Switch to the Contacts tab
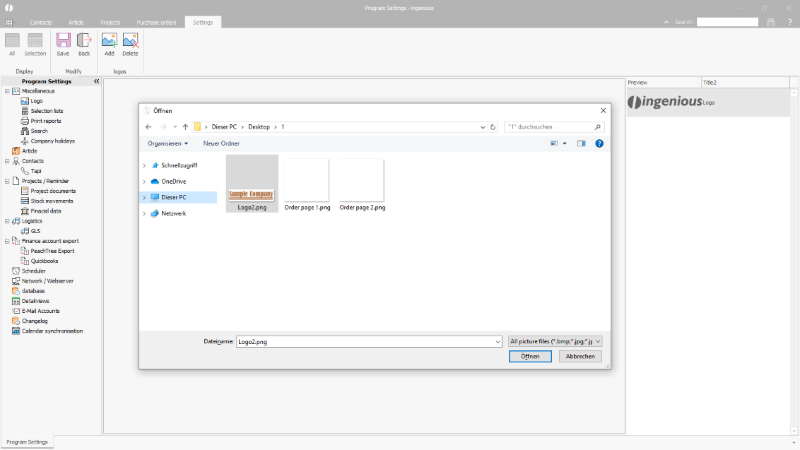 click(x=41, y=21)
